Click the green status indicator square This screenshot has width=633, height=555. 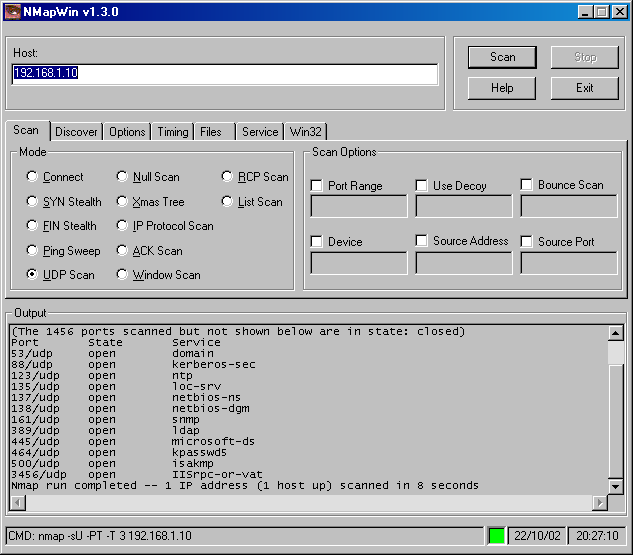click(x=496, y=536)
